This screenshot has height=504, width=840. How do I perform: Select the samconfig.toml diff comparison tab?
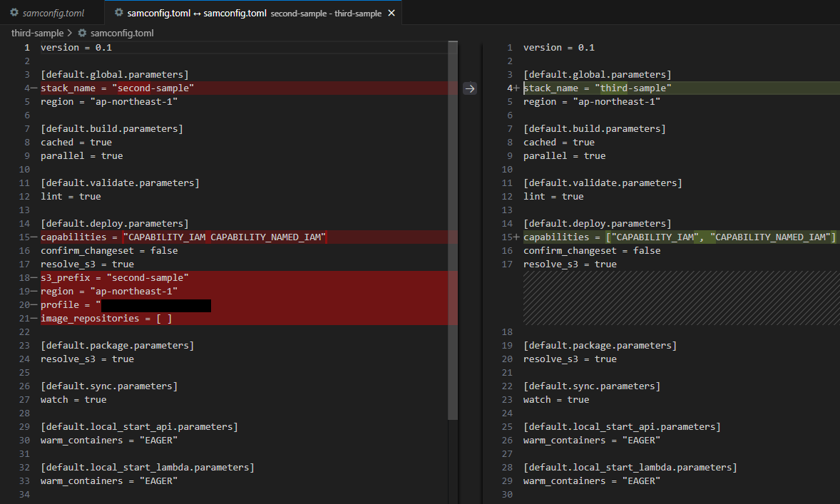(254, 13)
